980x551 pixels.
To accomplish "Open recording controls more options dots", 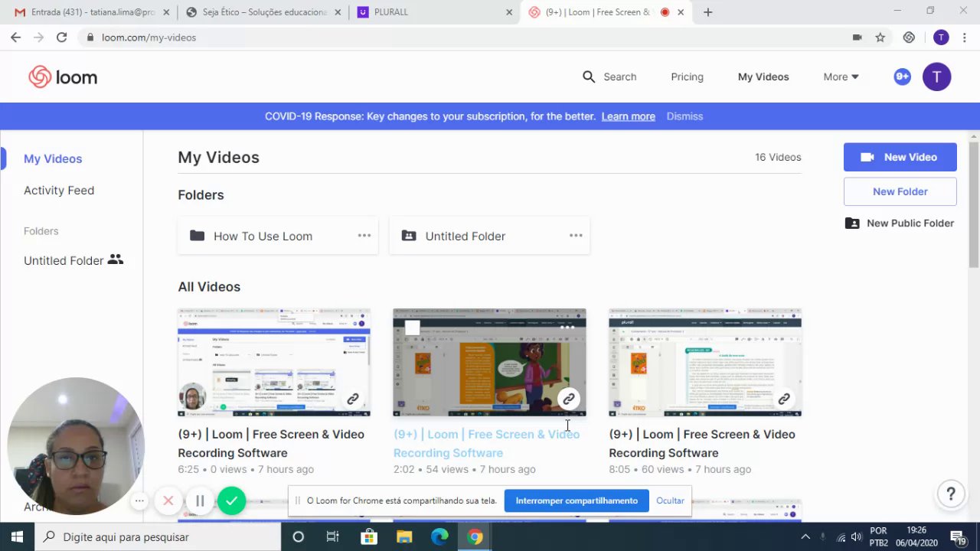I will pos(139,501).
